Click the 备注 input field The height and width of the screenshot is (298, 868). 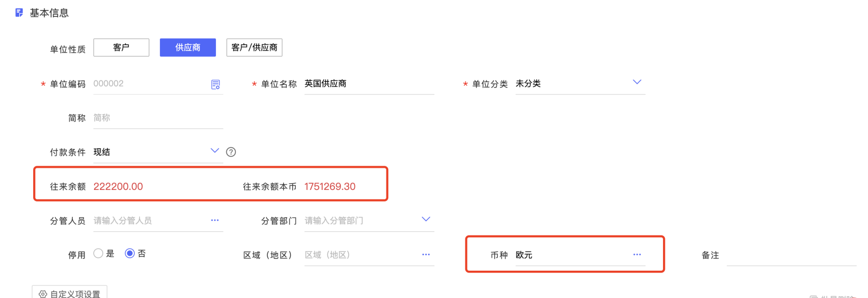[791, 255]
